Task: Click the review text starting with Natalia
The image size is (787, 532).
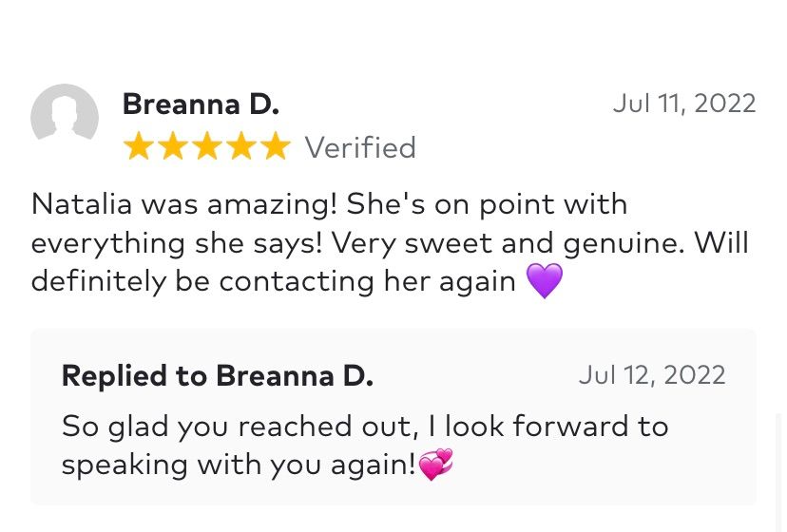Action: [x=390, y=242]
